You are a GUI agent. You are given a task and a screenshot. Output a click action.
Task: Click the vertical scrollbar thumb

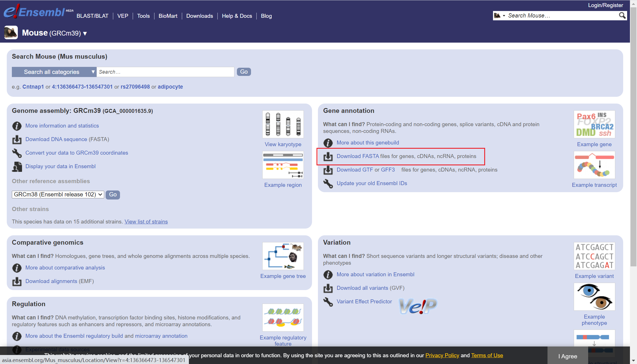pos(634,137)
